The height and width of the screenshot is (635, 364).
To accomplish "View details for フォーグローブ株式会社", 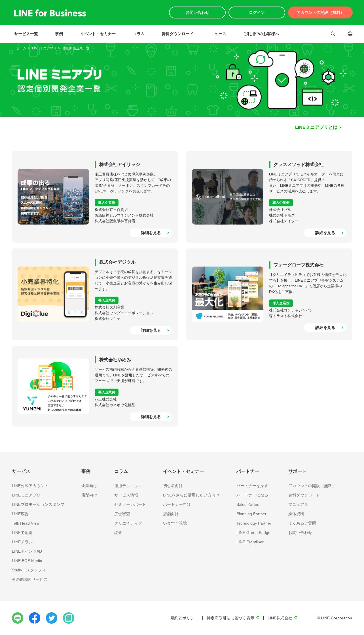I will pyautogui.click(x=325, y=328).
